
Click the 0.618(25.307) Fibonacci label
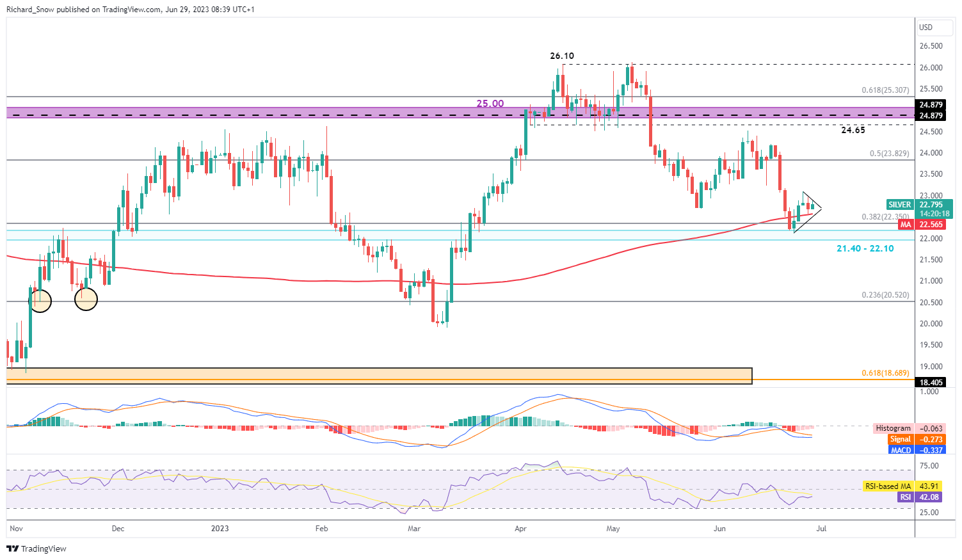[x=885, y=90]
